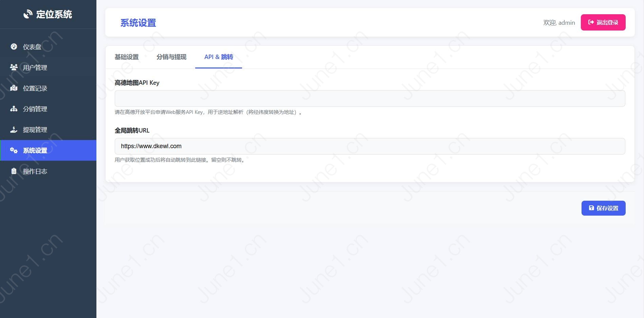
Task: Focus the 高德地图API Key input field
Action: click(370, 98)
